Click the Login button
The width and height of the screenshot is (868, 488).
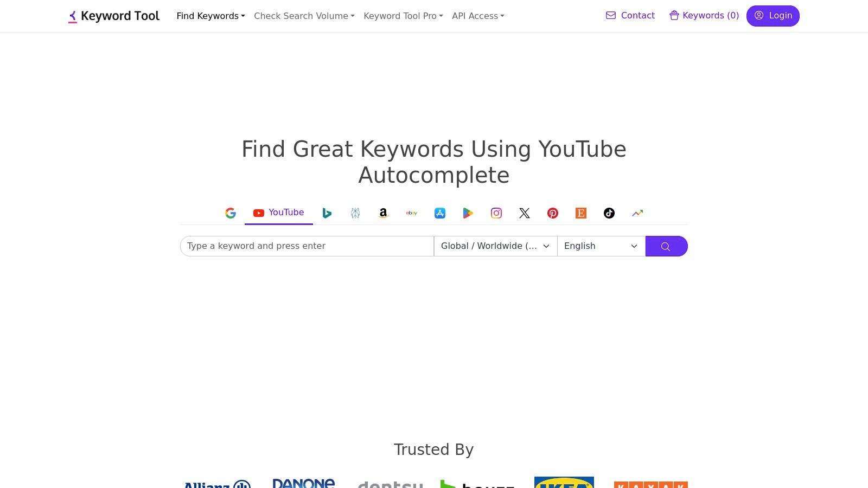773,16
